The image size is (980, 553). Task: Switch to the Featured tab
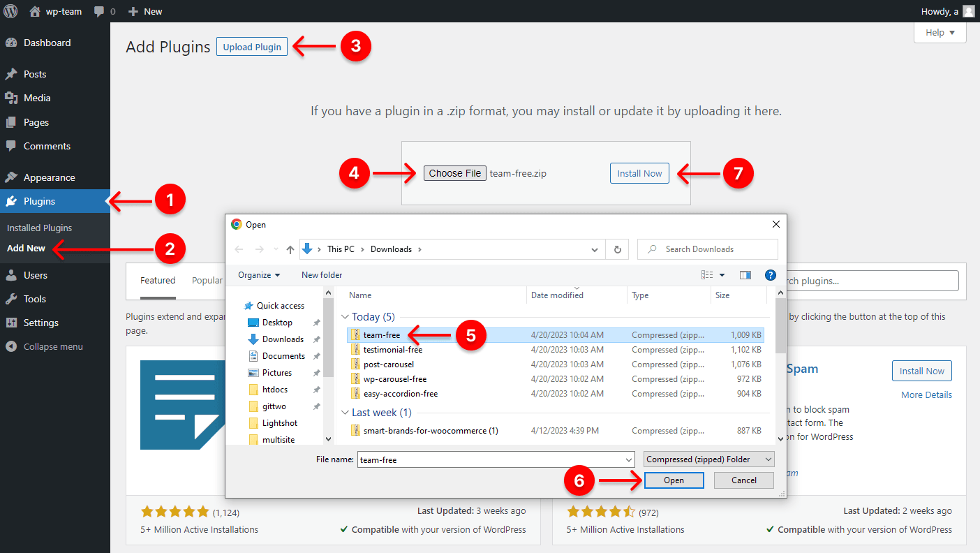pyautogui.click(x=158, y=281)
